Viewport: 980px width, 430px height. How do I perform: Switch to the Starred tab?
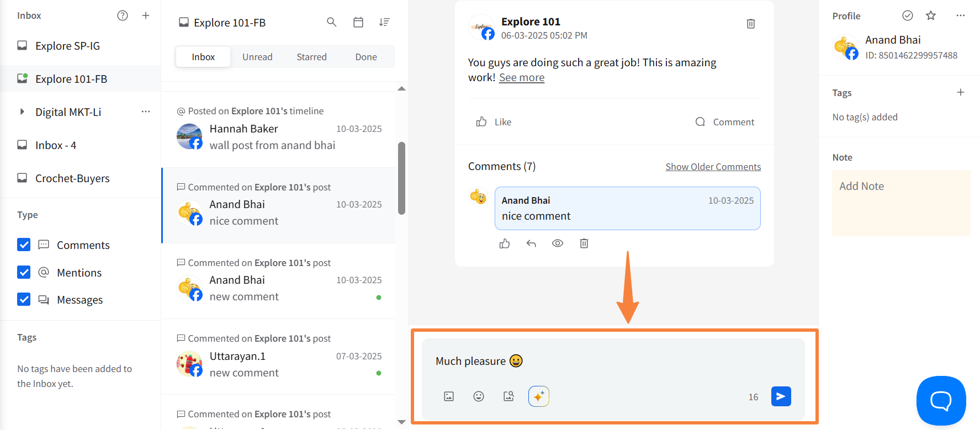(311, 57)
